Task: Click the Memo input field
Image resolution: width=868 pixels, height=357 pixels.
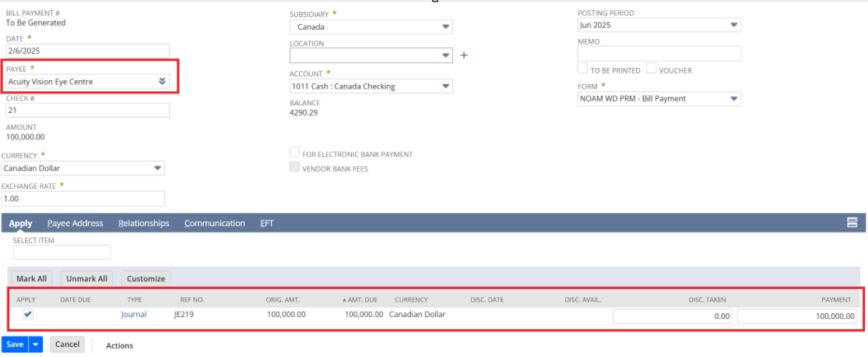Action: click(659, 54)
